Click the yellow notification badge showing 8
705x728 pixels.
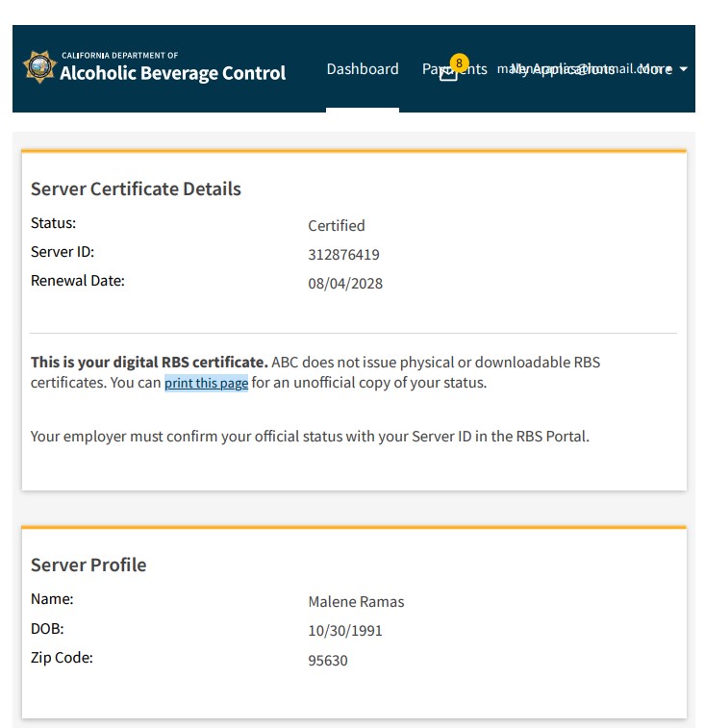pos(459,63)
